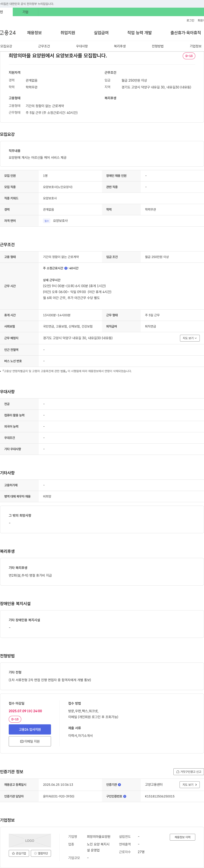Jump to the 전형방법 section tab

click(x=157, y=46)
